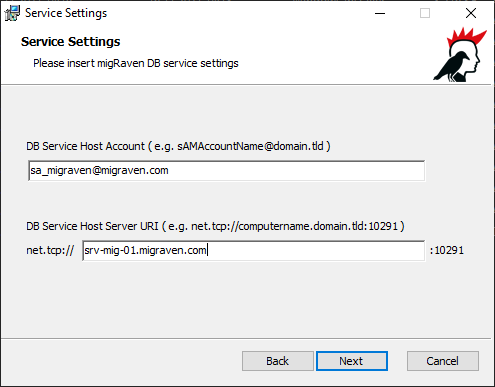Click the greyed-out maximize window button

coord(425,13)
